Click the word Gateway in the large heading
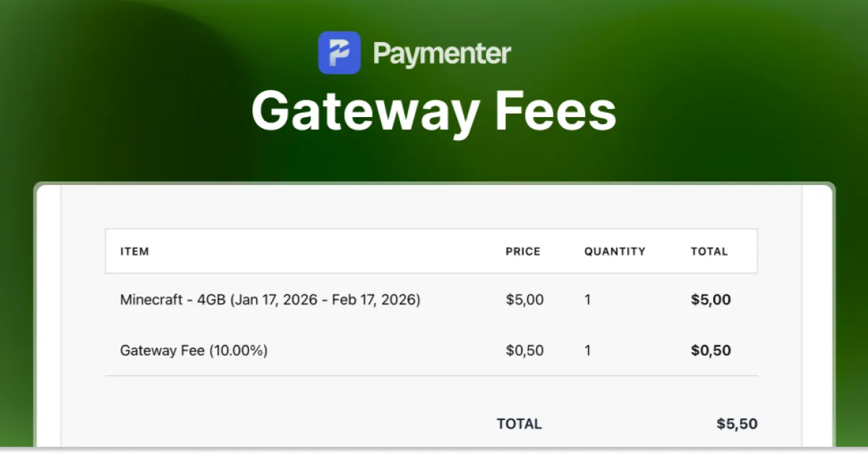This screenshot has width=868, height=454. [x=365, y=112]
